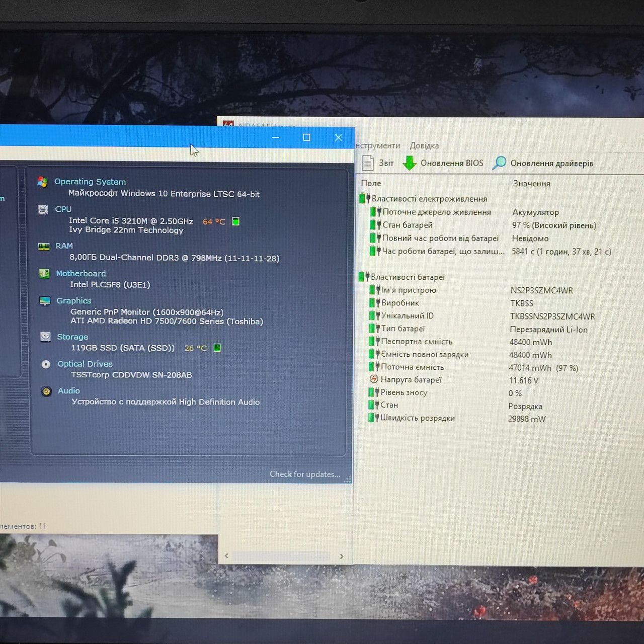Open the Motherboard section link
The height and width of the screenshot is (644, 644).
click(81, 273)
